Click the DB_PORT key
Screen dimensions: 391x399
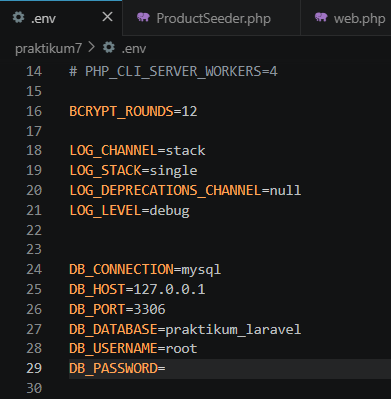97,309
